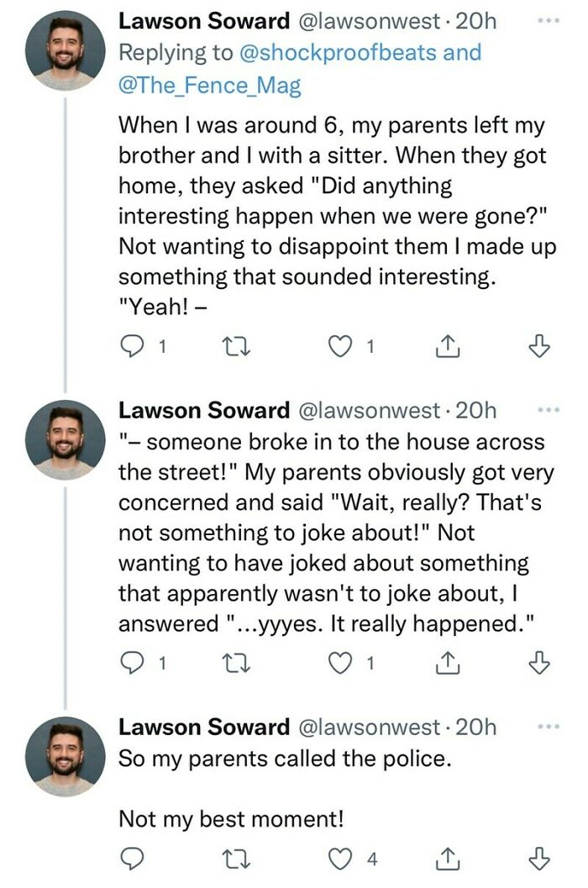Viewport: 588px width, 888px height.
Task: Open Lawson Soward's name on the last tweet
Action: coord(203,727)
